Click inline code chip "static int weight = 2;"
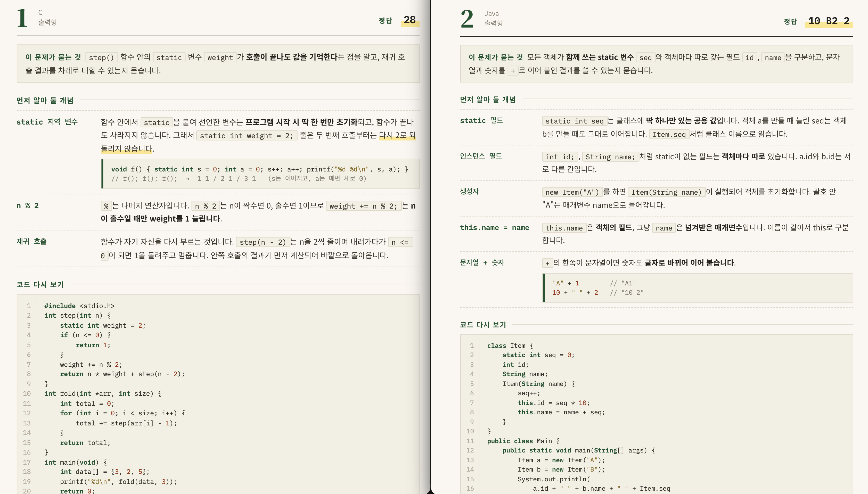 [x=247, y=136]
